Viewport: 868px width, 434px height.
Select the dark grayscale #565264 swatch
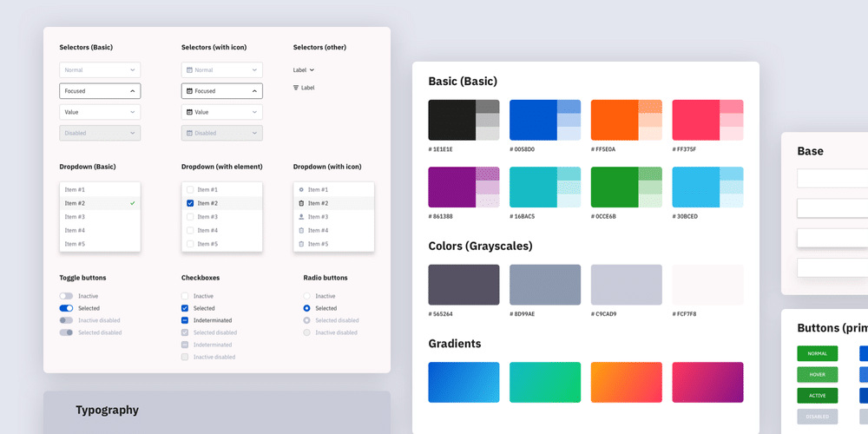[464, 285]
